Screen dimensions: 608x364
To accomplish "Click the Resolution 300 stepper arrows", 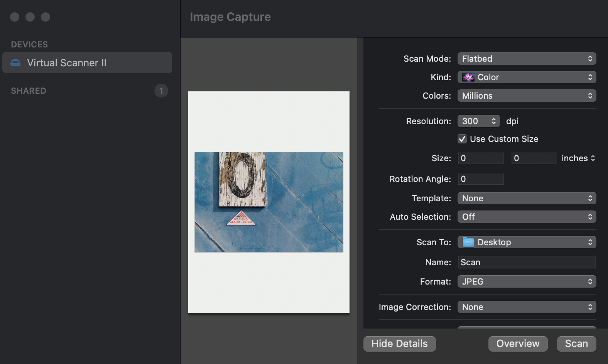I will pos(493,121).
